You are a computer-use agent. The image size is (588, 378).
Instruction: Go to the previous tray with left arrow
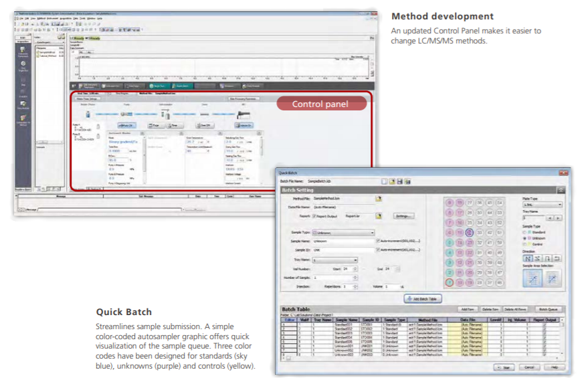[550, 218]
